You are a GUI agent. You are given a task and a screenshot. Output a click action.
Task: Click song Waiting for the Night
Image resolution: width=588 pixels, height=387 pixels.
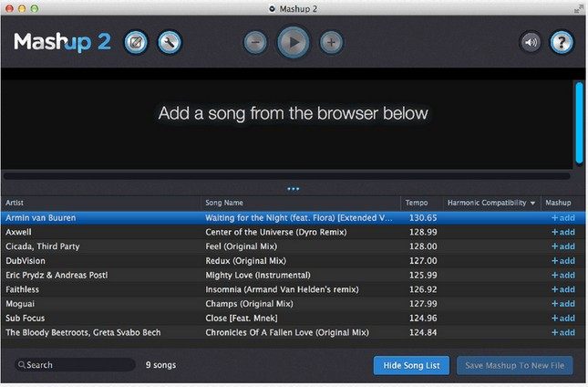click(299, 218)
